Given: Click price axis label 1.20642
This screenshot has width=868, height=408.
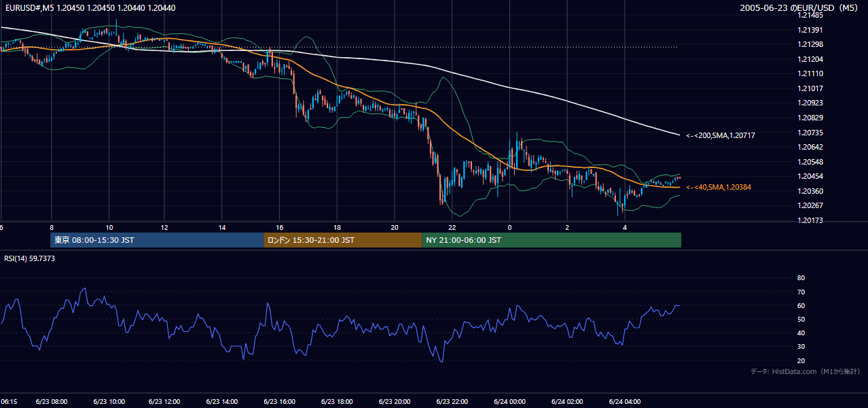Looking at the screenshot, I should (810, 147).
